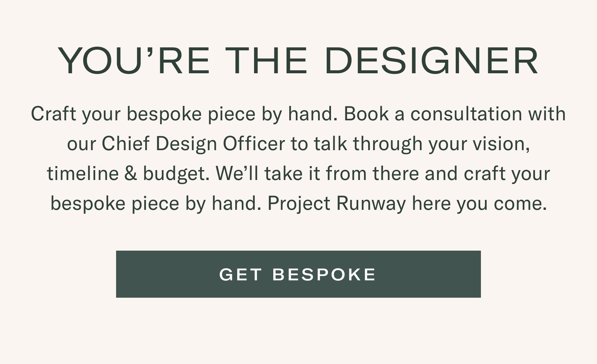Click the word THE in the heading
This screenshot has height=364, width=597.
click(x=268, y=61)
